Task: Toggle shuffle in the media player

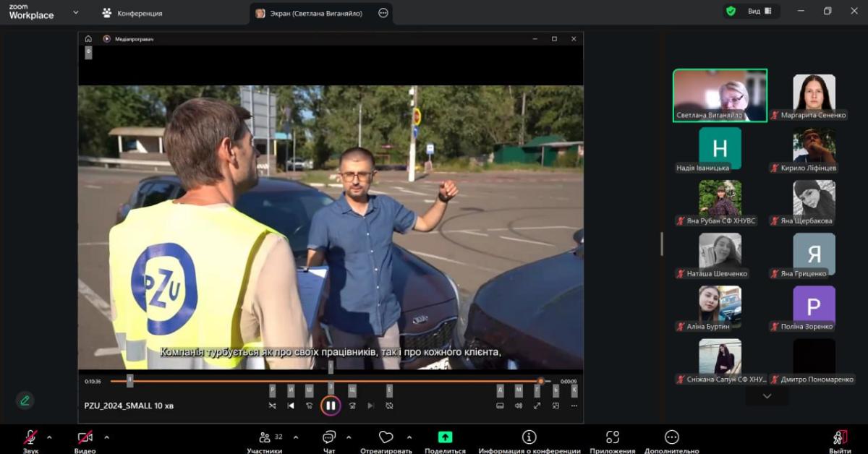Action: pos(272,406)
